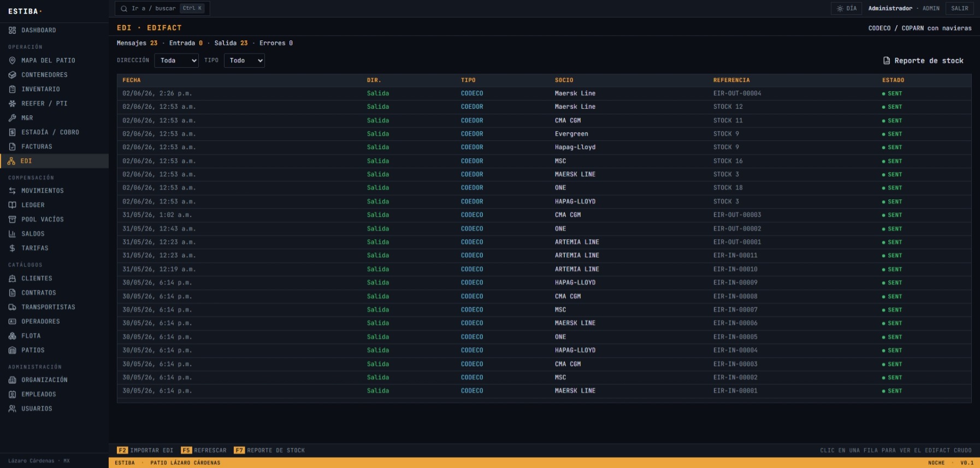The image size is (980, 468).
Task: Open row with reference EIR-IN-00001
Action: click(544, 391)
